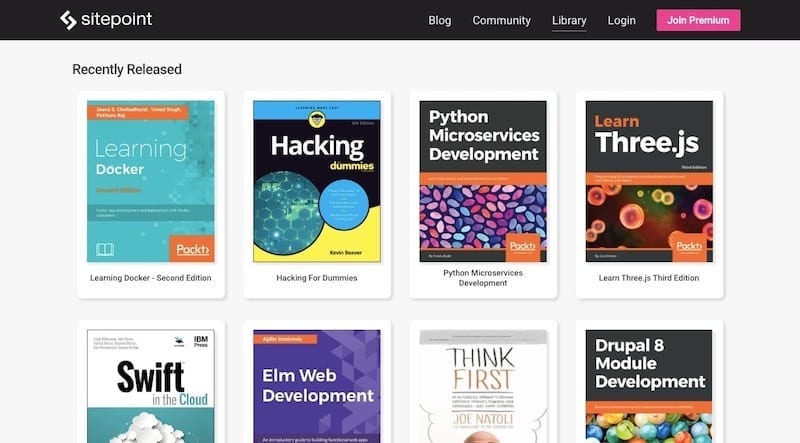Screen dimensions: 800x443
Task: Open the Learning Docker book cover
Action: [151, 181]
